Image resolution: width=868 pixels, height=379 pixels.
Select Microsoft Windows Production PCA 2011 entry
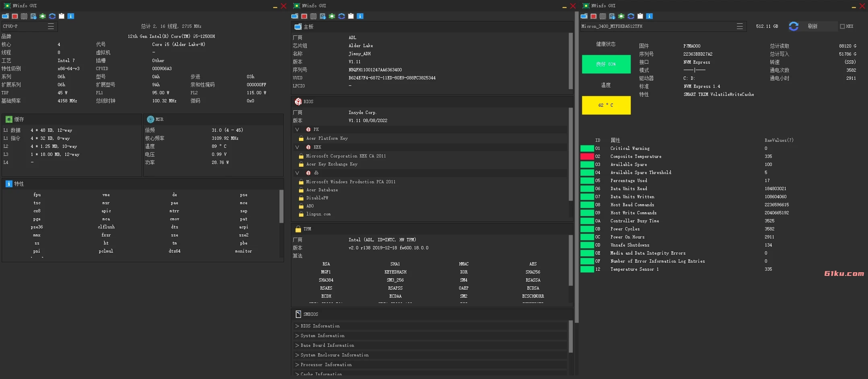[x=350, y=182]
